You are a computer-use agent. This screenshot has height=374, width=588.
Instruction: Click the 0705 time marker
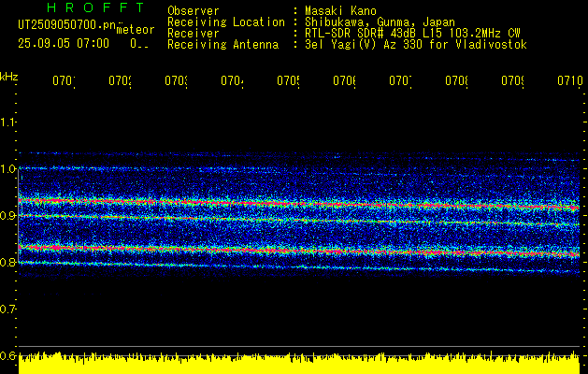[288, 81]
